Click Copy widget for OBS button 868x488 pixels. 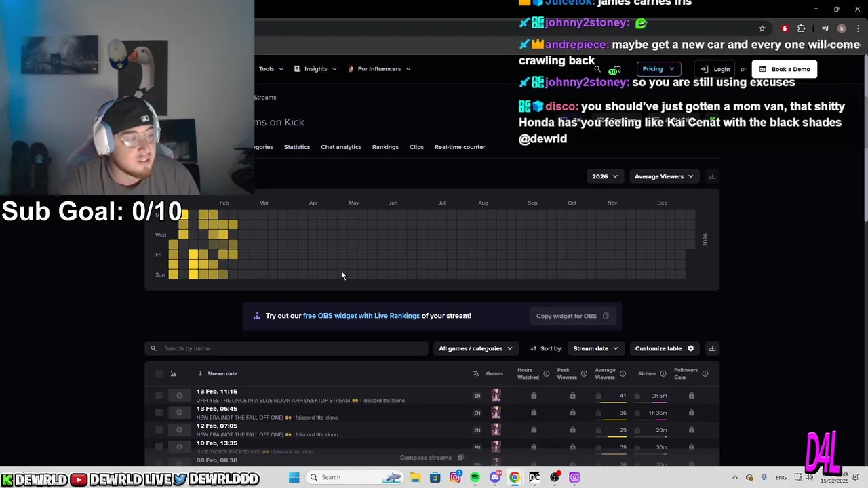[572, 316]
